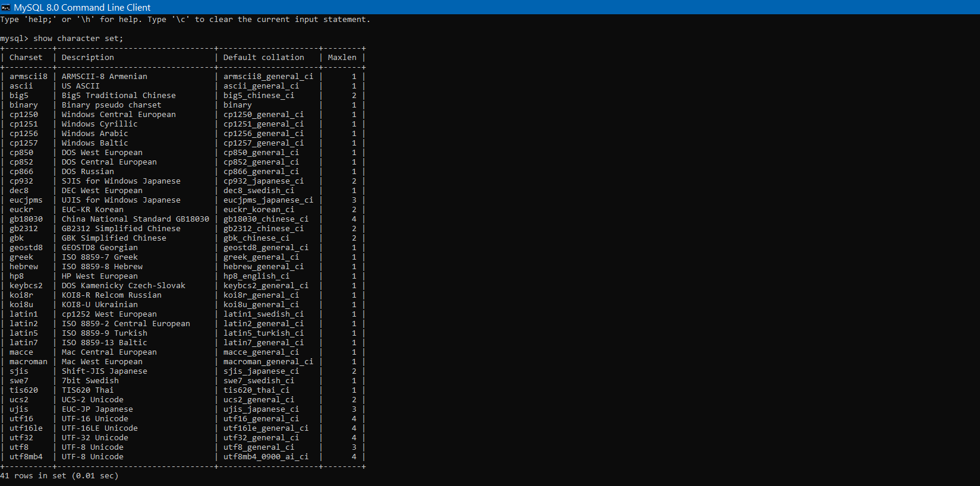Click the 'big5' charset cell
The image size is (980, 486).
pos(19,96)
